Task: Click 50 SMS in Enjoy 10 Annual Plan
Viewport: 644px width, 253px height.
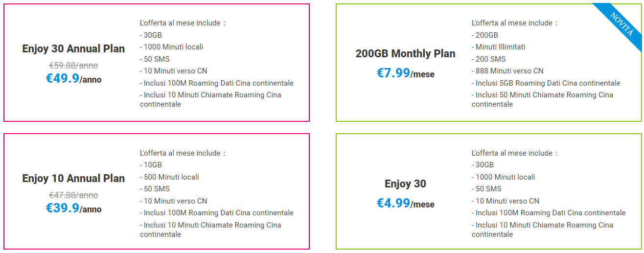Action: tap(155, 189)
